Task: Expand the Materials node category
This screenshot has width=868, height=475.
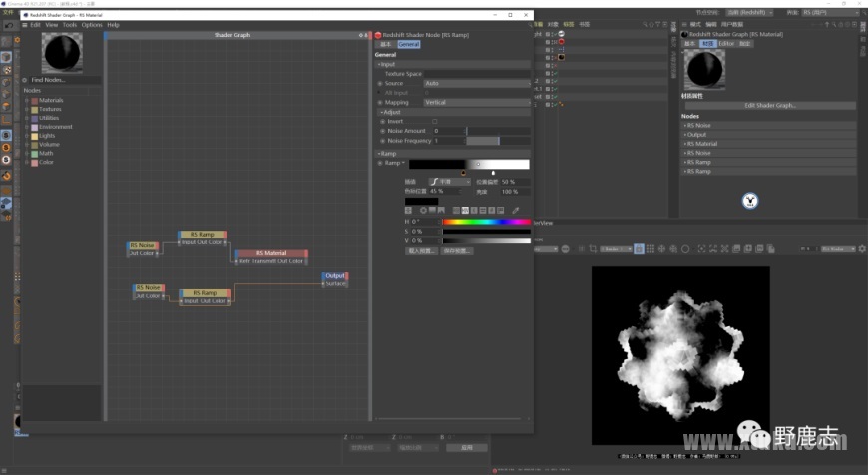Action: [x=27, y=100]
